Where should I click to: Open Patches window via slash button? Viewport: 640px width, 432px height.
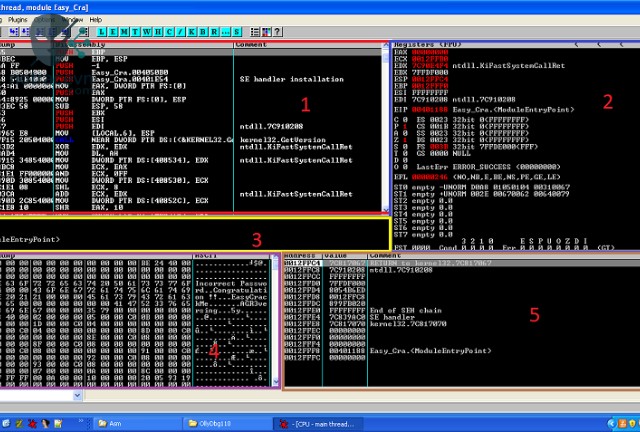click(x=181, y=31)
